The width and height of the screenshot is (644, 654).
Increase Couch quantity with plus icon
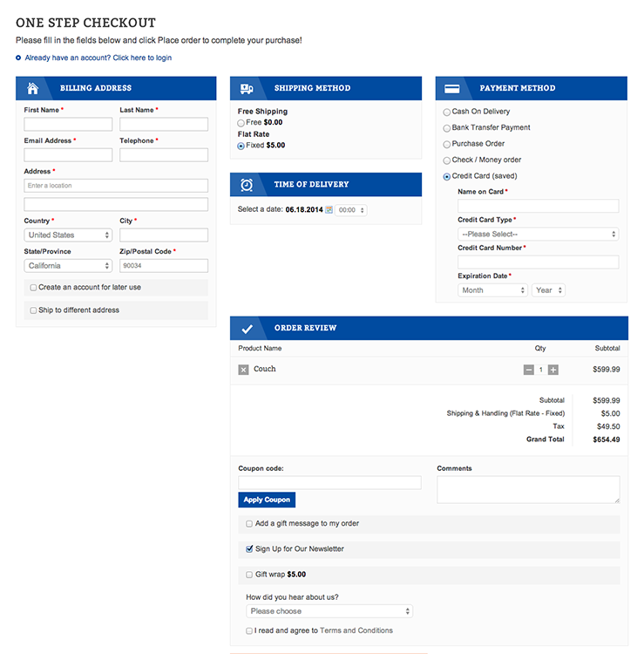tap(553, 370)
